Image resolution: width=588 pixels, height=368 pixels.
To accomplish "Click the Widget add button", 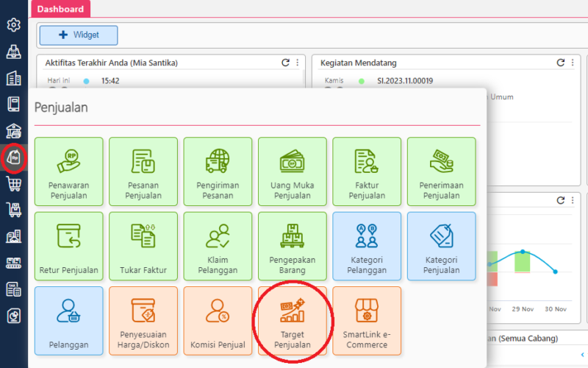I will click(x=78, y=35).
